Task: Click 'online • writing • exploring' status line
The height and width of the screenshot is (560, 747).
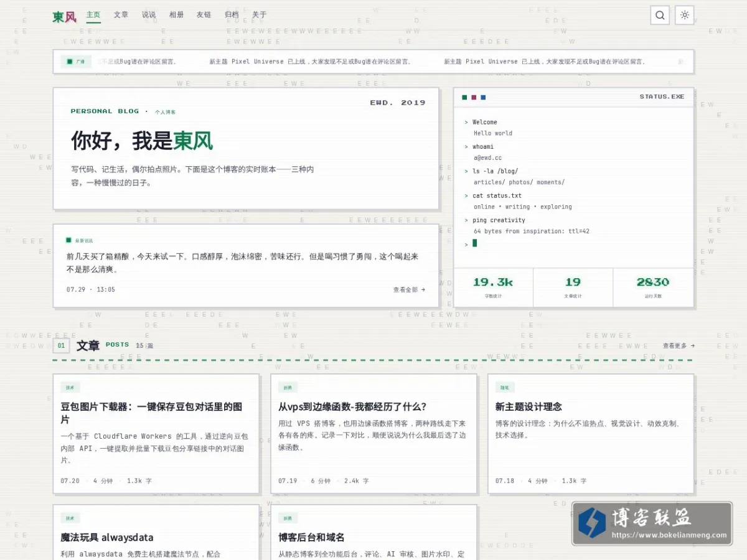Action: (523, 207)
